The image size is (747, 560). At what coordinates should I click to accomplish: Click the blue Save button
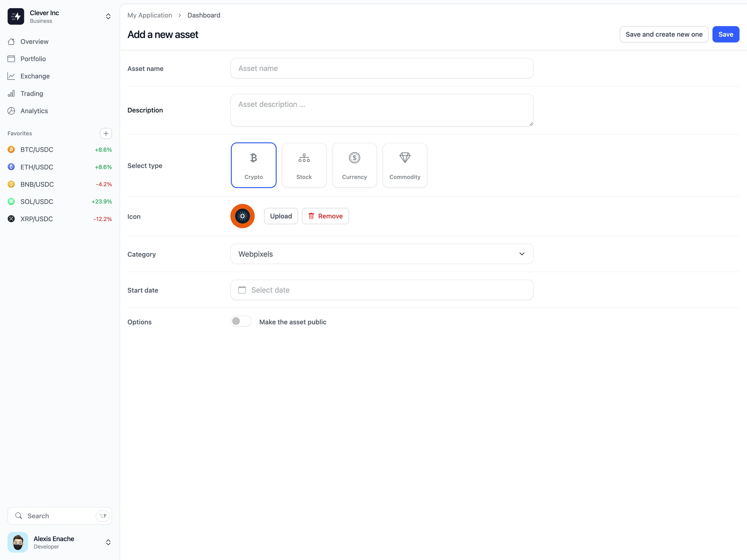pos(725,35)
